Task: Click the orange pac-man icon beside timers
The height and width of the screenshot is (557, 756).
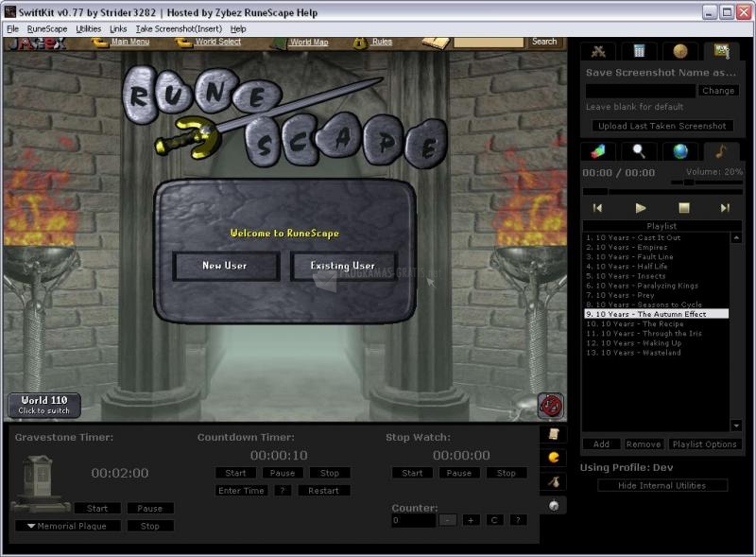Action: 554,457
